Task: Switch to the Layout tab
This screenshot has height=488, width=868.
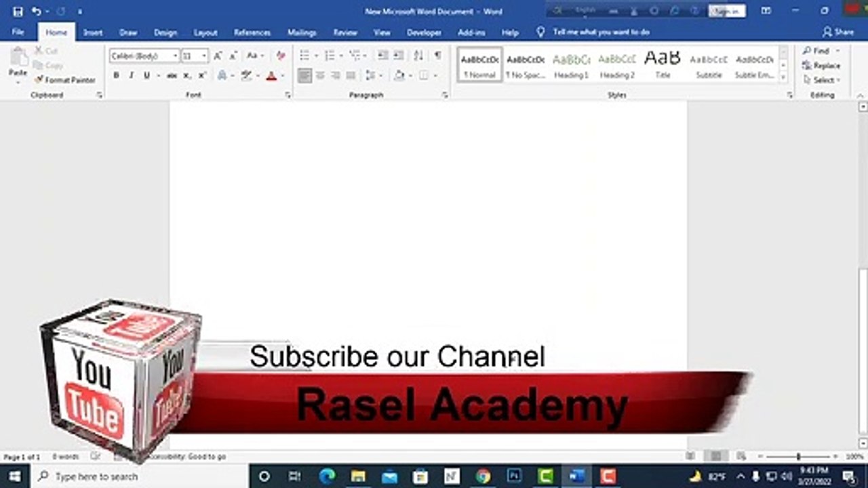Action: click(205, 32)
